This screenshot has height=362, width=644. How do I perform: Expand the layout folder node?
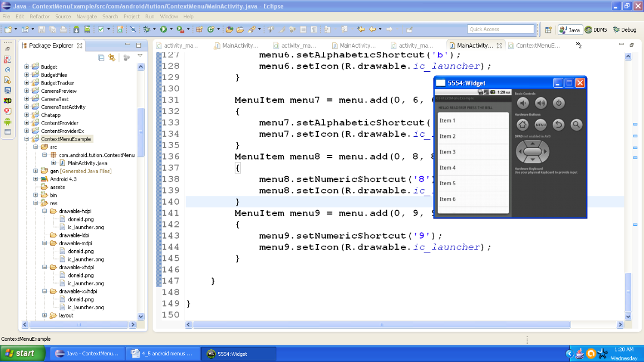click(x=45, y=315)
